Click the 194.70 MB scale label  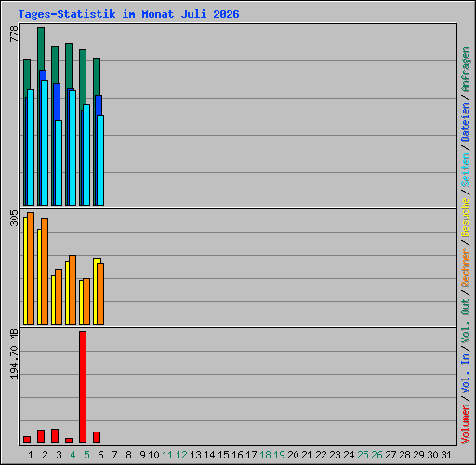14,353
